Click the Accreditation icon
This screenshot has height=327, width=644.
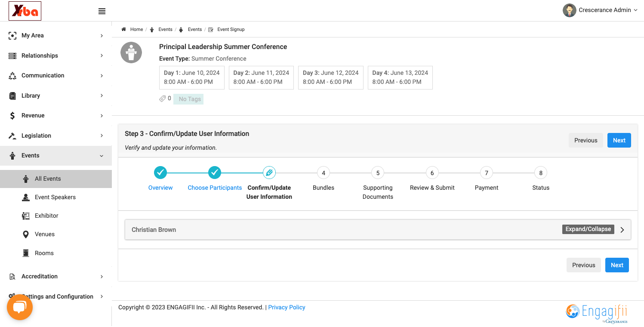pyautogui.click(x=12, y=277)
